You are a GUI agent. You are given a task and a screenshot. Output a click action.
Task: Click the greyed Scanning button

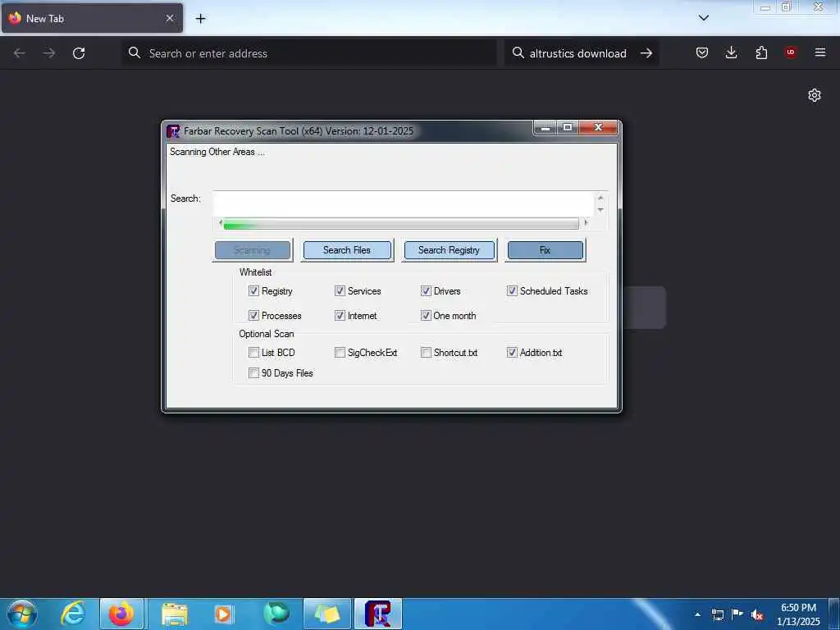(253, 250)
